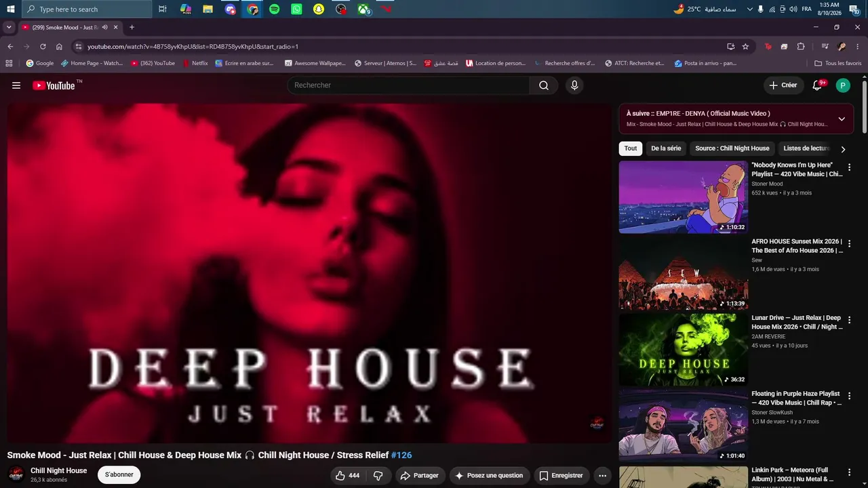The height and width of the screenshot is (488, 868).
Task: Dislike the Smoke Mood video
Action: [x=378, y=476]
